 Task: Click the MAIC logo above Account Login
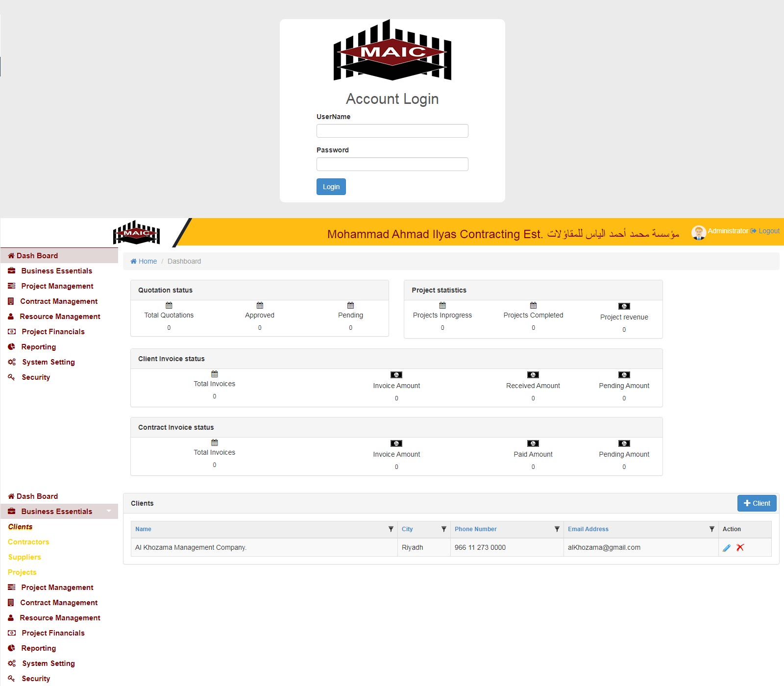pos(392,50)
